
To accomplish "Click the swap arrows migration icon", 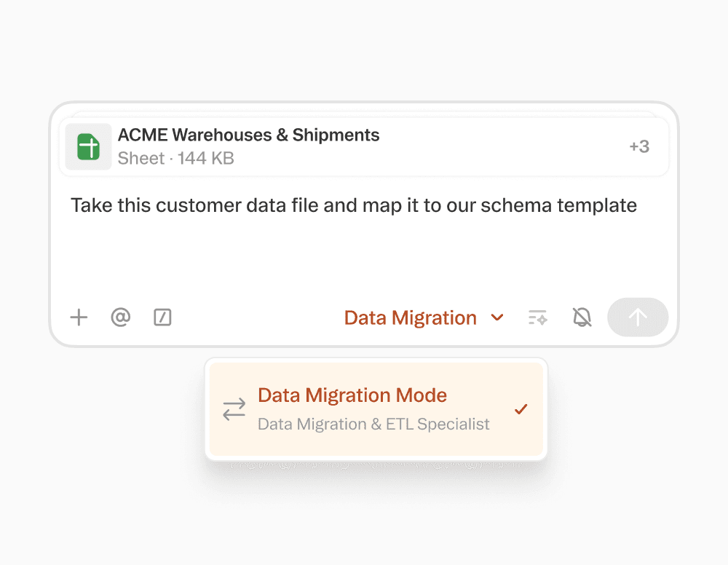I will pos(234,409).
